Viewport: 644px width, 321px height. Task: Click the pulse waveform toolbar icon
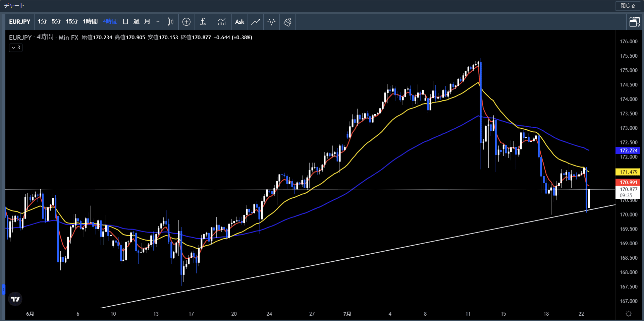(271, 22)
